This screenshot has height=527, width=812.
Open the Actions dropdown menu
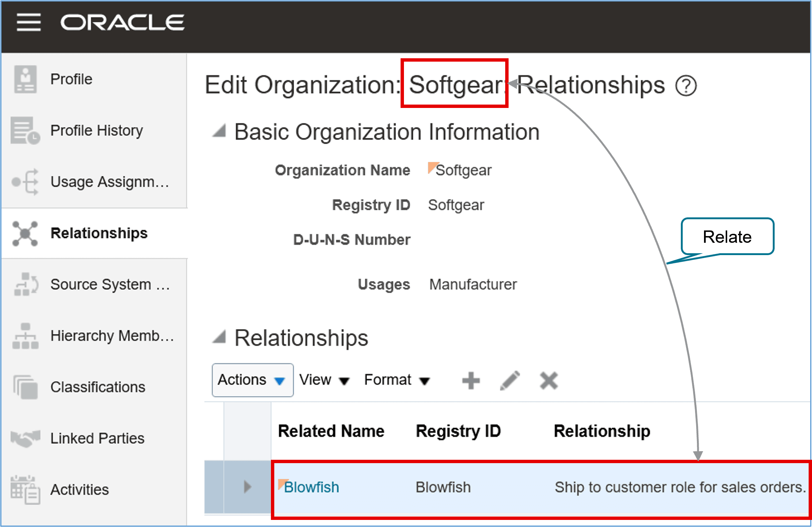coord(252,380)
